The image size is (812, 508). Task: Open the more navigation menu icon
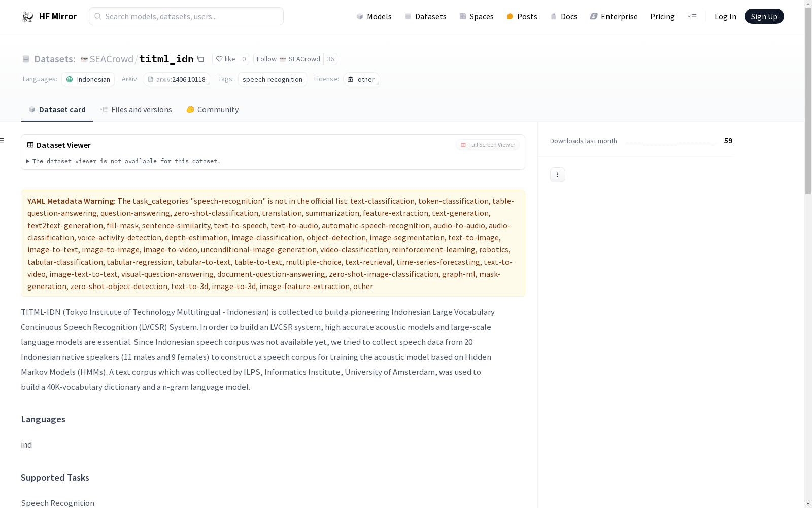[692, 16]
